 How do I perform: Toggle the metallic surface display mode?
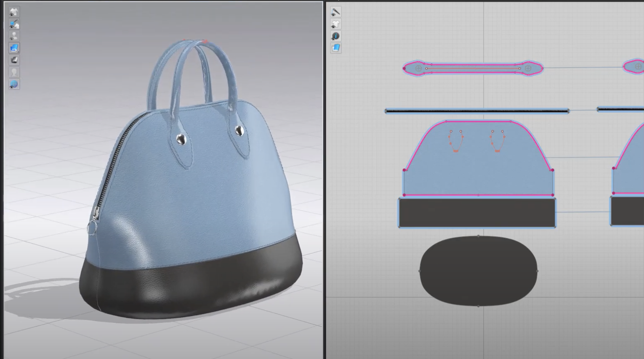tap(14, 60)
